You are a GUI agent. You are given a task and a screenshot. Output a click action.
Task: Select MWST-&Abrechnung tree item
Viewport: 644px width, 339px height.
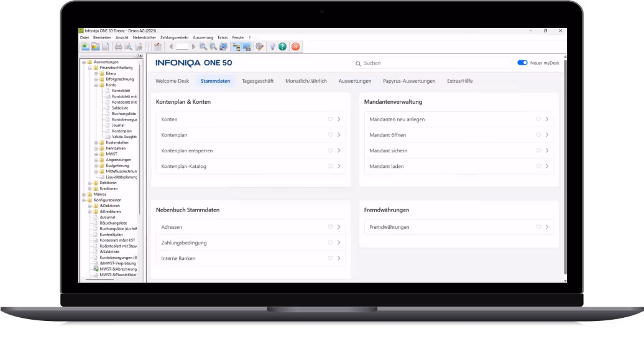pyautogui.click(x=118, y=269)
